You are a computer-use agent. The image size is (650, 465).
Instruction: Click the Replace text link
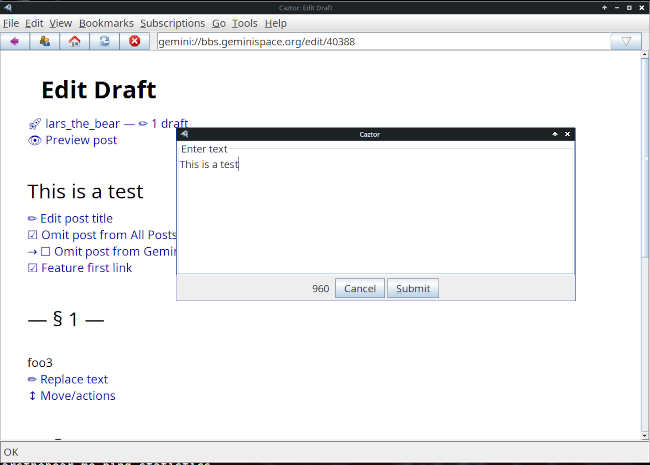pyautogui.click(x=74, y=379)
